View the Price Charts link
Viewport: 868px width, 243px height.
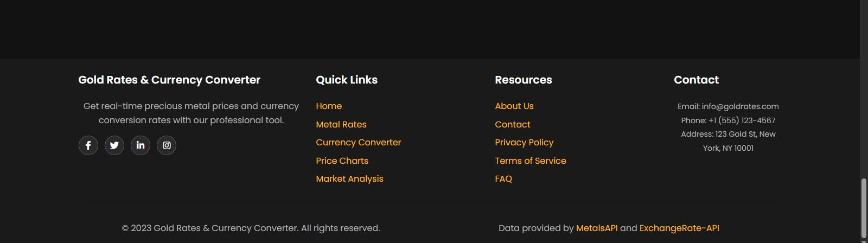click(x=342, y=161)
